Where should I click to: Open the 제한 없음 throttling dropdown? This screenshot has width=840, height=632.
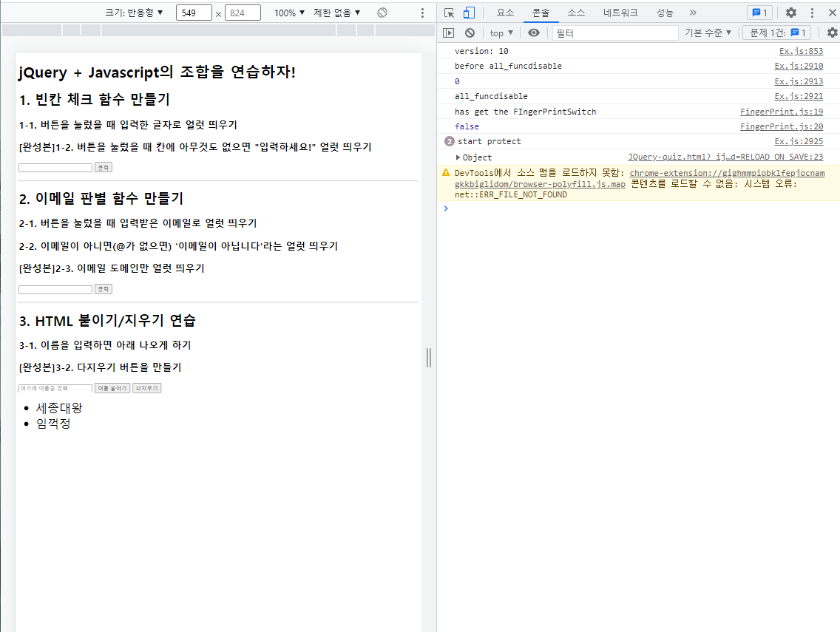click(x=337, y=13)
